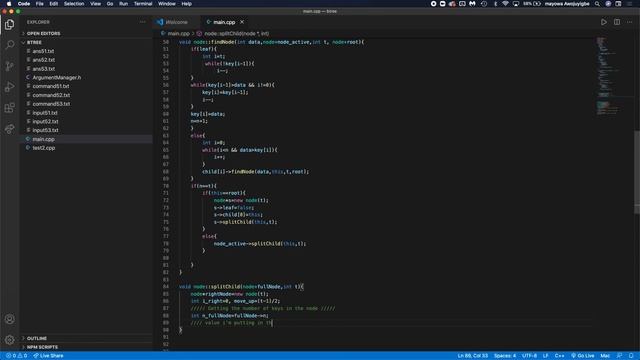Open the Run menu
This screenshot has width=640, height=360.
pos(123,4)
